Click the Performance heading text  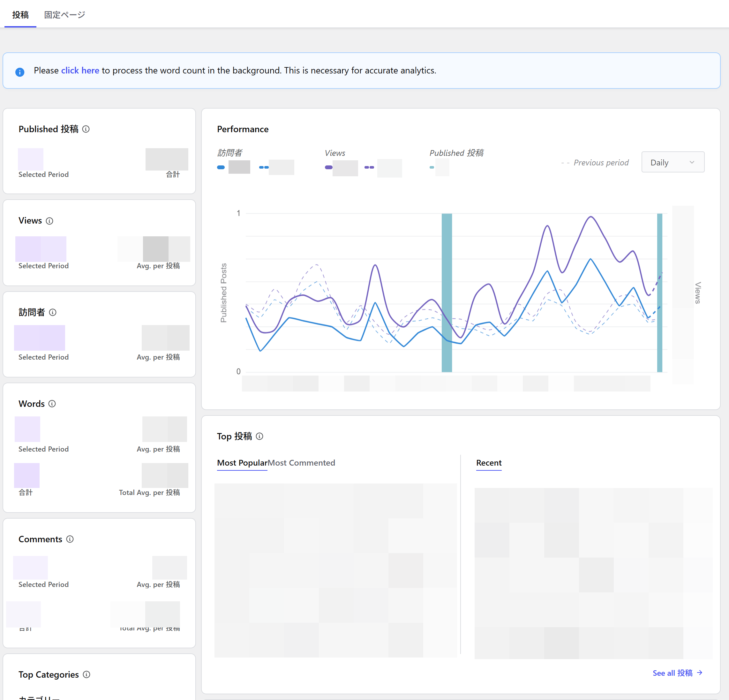(243, 129)
